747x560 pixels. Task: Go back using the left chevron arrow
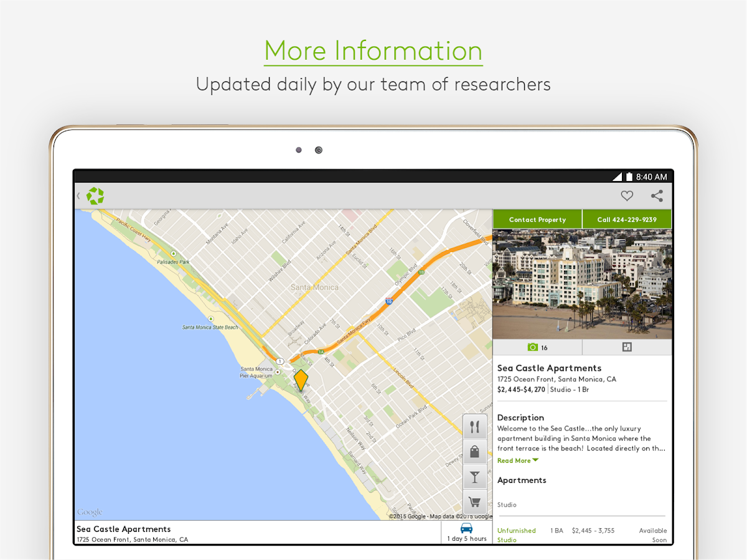(x=78, y=195)
